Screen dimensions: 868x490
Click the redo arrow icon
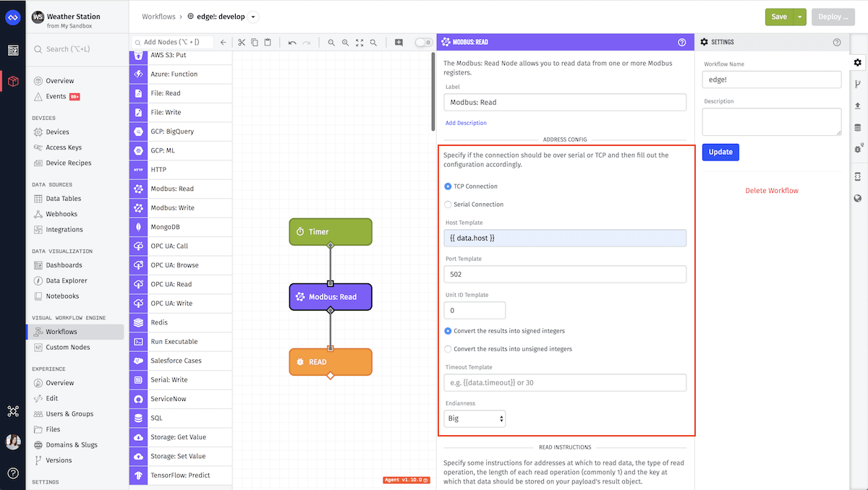306,43
